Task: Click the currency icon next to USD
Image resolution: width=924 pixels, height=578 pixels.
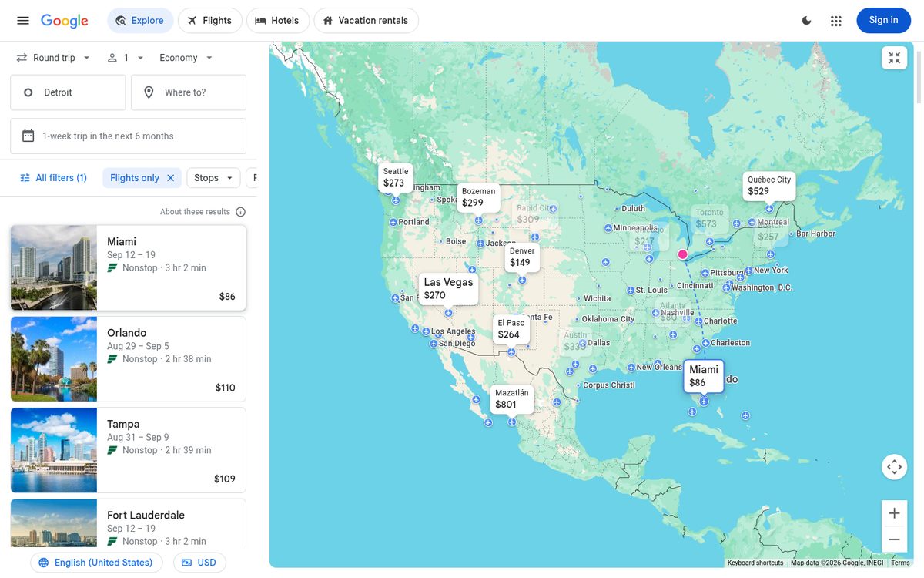Action: pos(186,563)
